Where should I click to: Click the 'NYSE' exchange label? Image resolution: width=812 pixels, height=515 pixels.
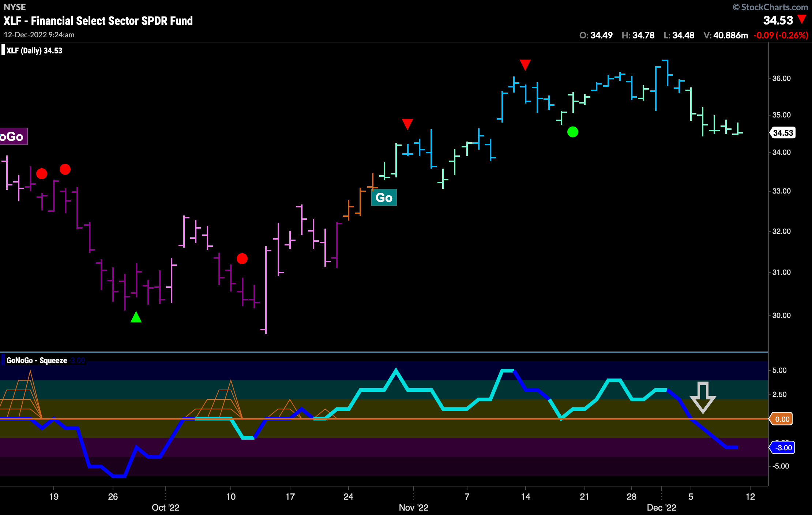click(15, 7)
